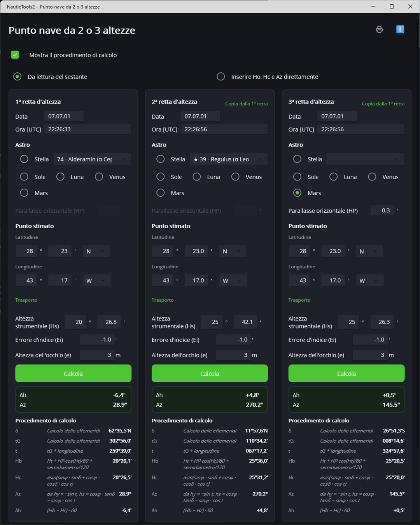Select 'Inserire Ho, Hc e Az direttamente'
This screenshot has height=525, width=420.
pyautogui.click(x=221, y=77)
